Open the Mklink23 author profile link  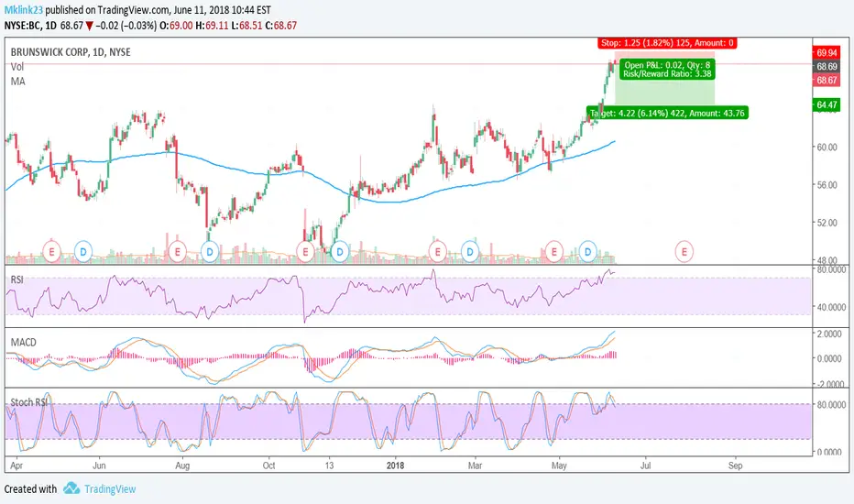coord(24,10)
